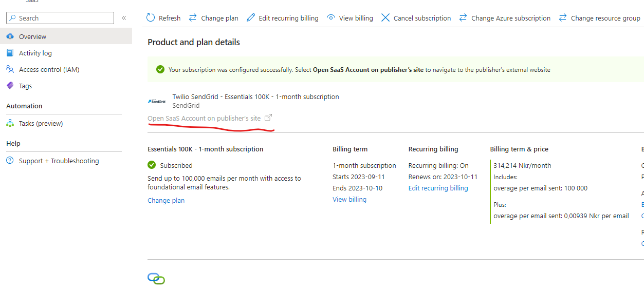The width and height of the screenshot is (644, 290).
Task: Click the Edit recurring billing pencil icon
Action: coord(251,18)
